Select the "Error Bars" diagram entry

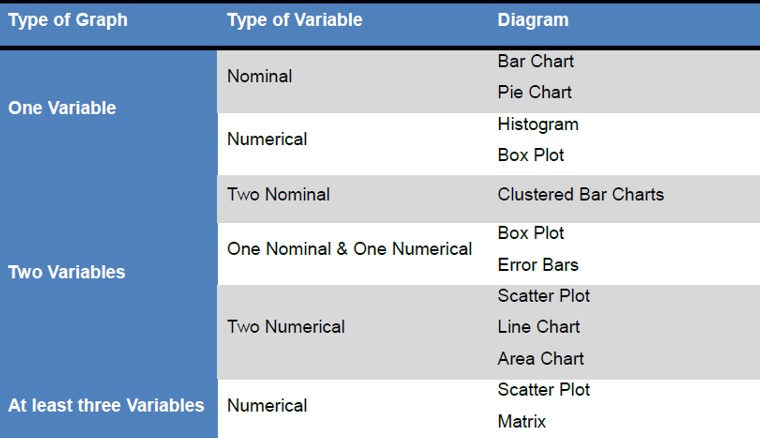(x=538, y=265)
